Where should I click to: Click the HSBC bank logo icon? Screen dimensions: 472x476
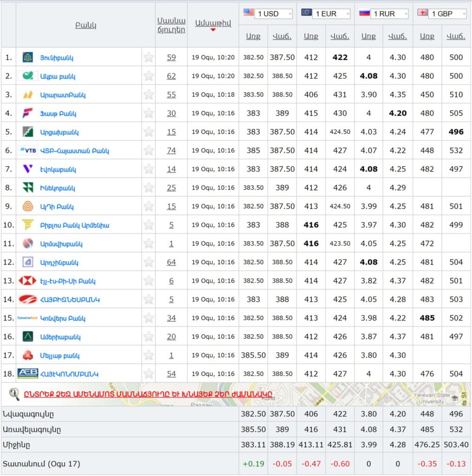[x=27, y=281]
